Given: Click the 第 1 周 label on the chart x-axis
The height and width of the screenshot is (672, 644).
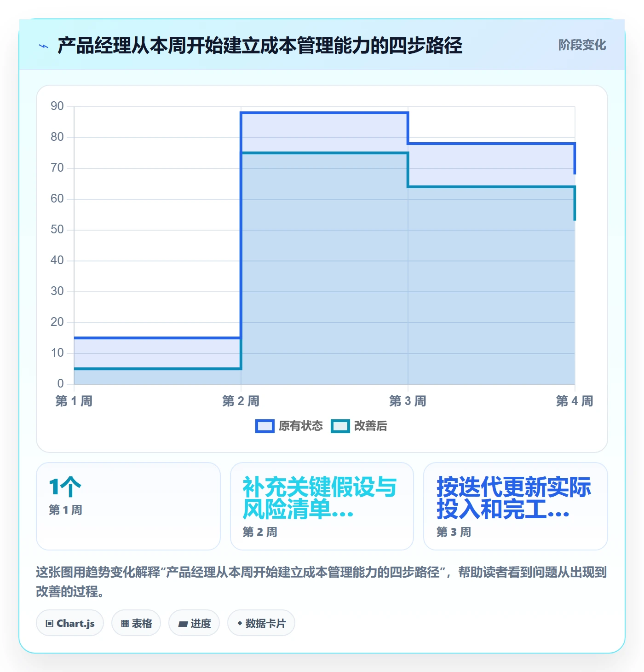Looking at the screenshot, I should click(74, 401).
